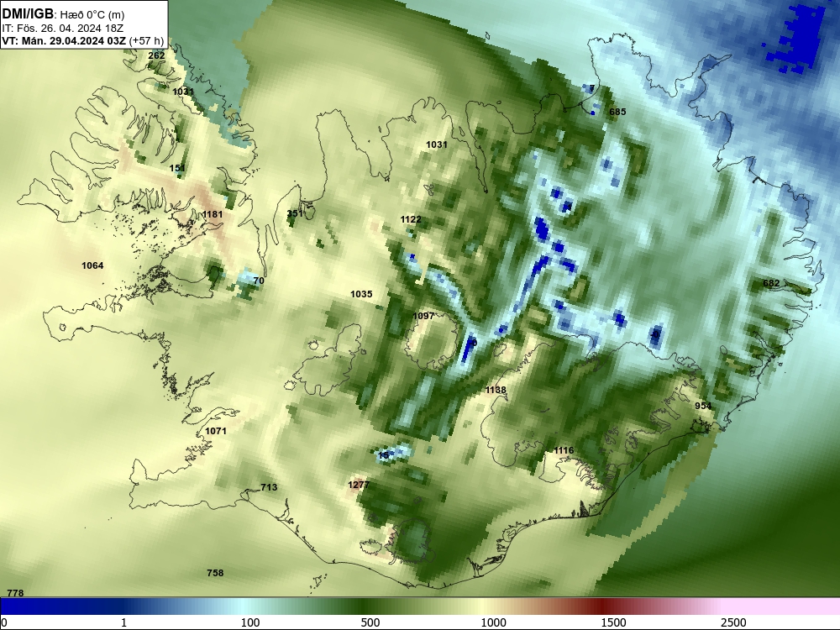Click the 15 value label
Screen dimensions: 840x630
tap(384, 456)
